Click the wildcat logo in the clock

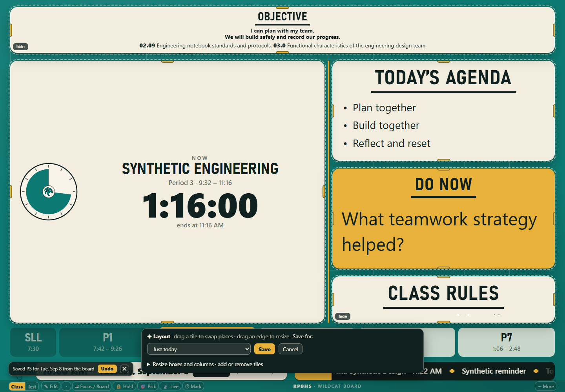coord(49,192)
